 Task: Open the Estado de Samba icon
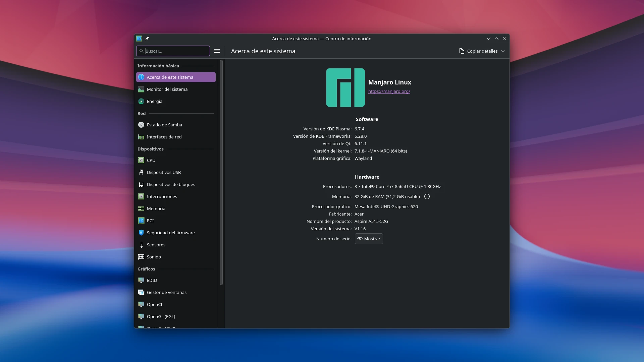coord(141,125)
